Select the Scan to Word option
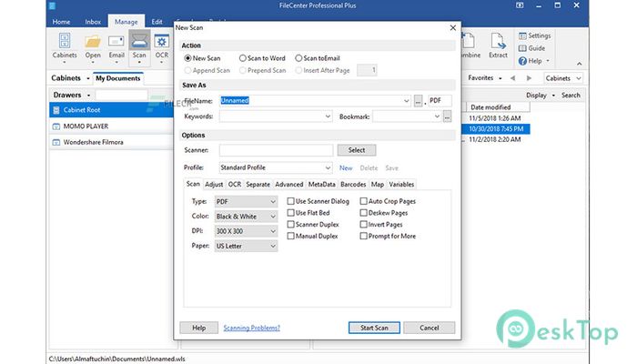This screenshot has height=364, width=637. [243, 58]
